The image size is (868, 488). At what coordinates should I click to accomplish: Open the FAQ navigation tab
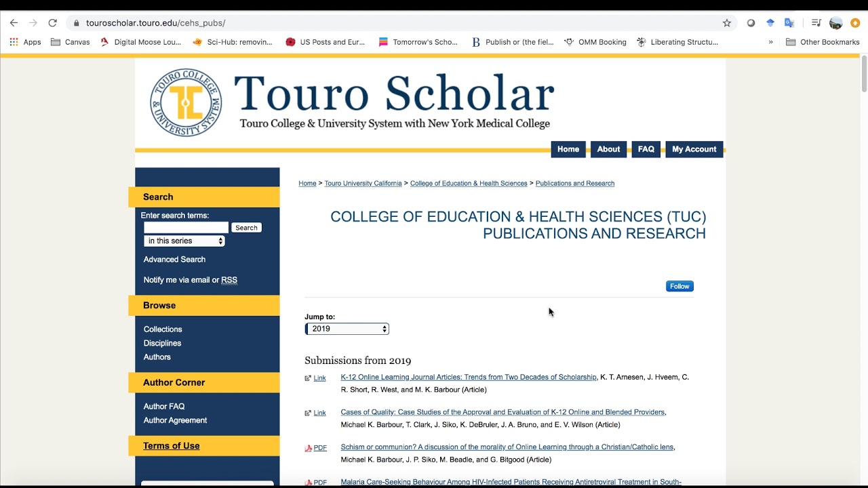(x=646, y=149)
